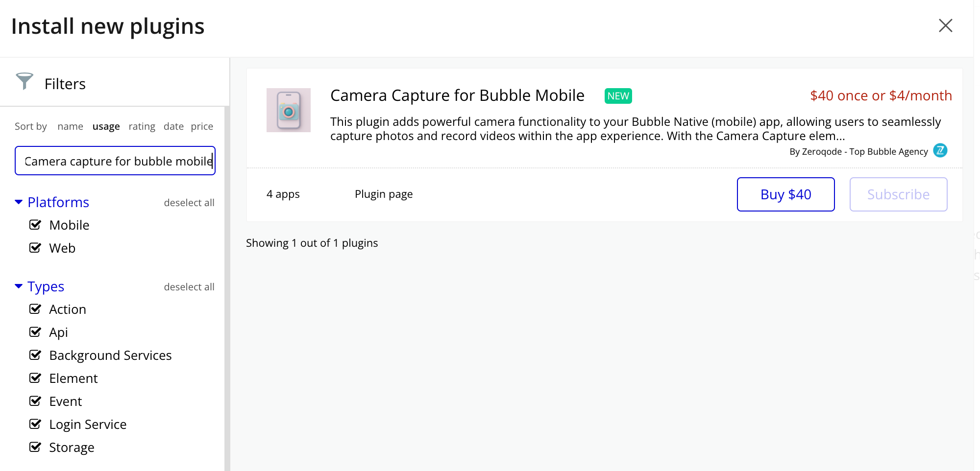
Task: Toggle the Action type checkbox
Action: pos(35,309)
